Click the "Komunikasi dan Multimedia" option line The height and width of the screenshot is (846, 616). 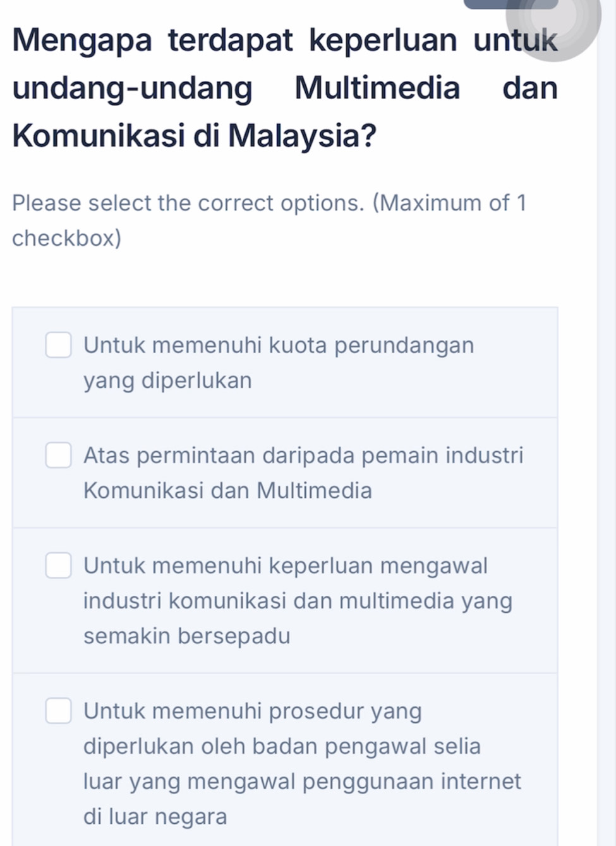(227, 490)
